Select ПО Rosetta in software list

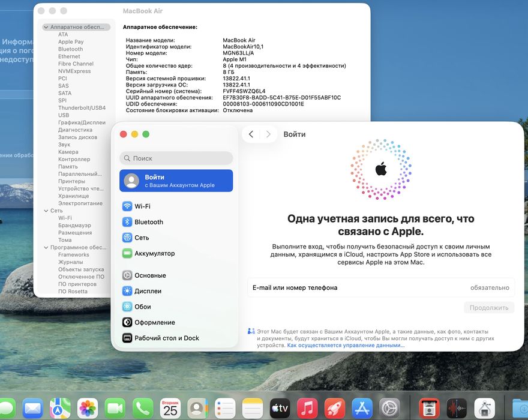pyautogui.click(x=73, y=292)
